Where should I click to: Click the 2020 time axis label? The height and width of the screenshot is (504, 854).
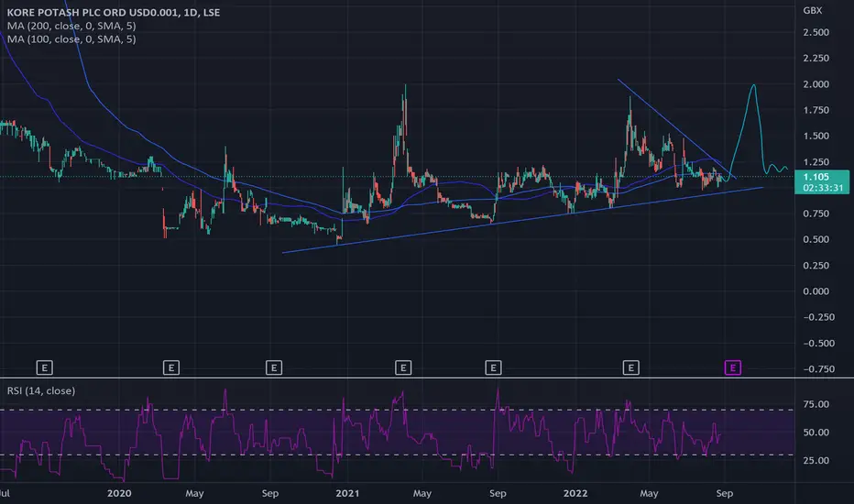119,493
